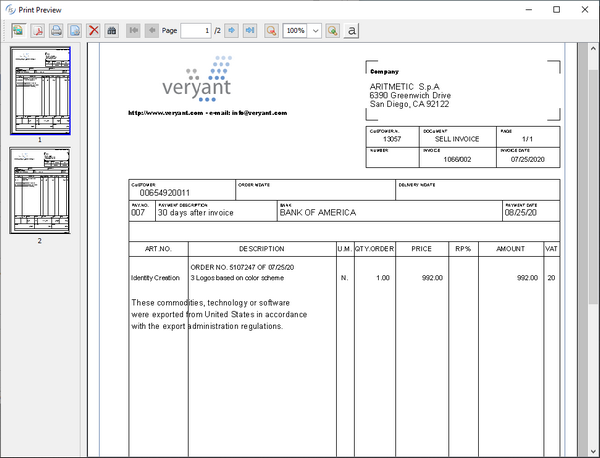
Task: Select the page 1 thumbnail
Action: pos(40,91)
